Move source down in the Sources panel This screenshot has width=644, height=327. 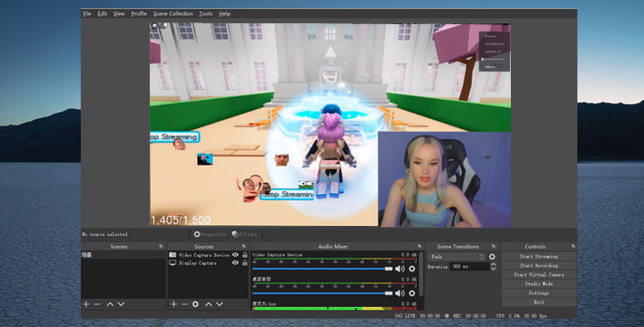click(220, 304)
